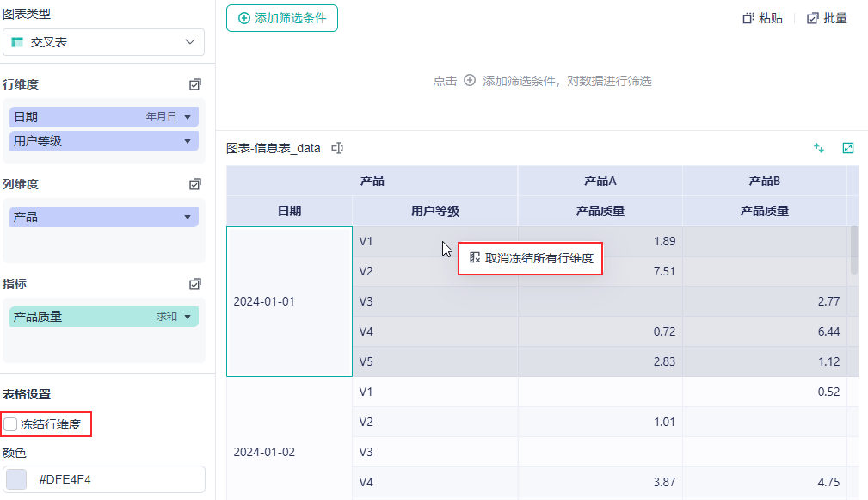Open the 日期 dimension dropdown arrow

coord(188,117)
